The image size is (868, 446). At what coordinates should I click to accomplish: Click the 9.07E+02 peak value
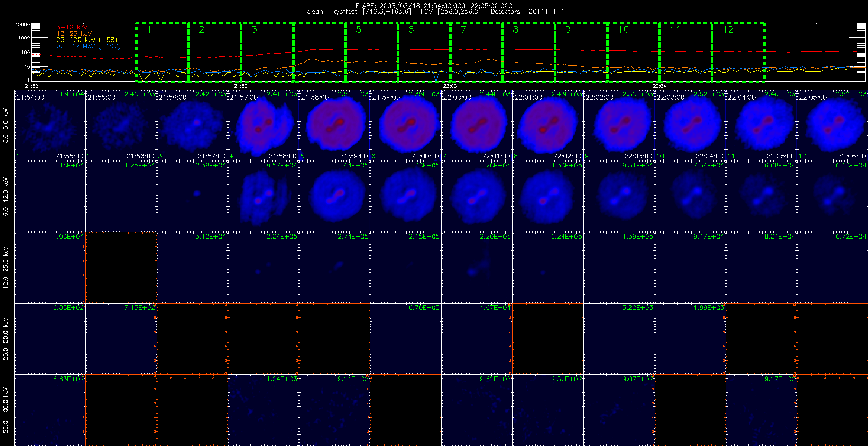point(638,379)
